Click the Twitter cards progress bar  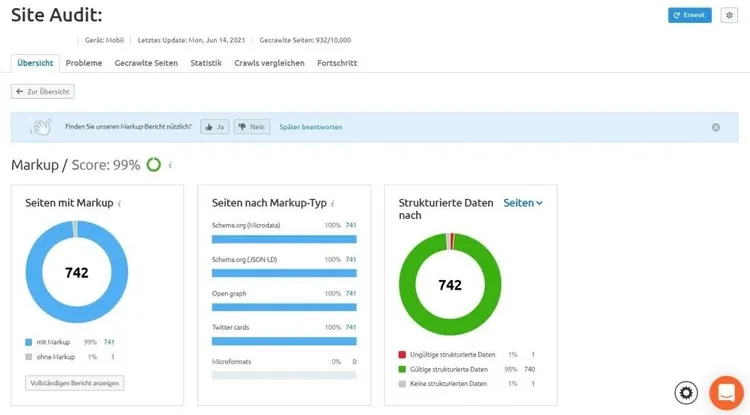pos(284,341)
